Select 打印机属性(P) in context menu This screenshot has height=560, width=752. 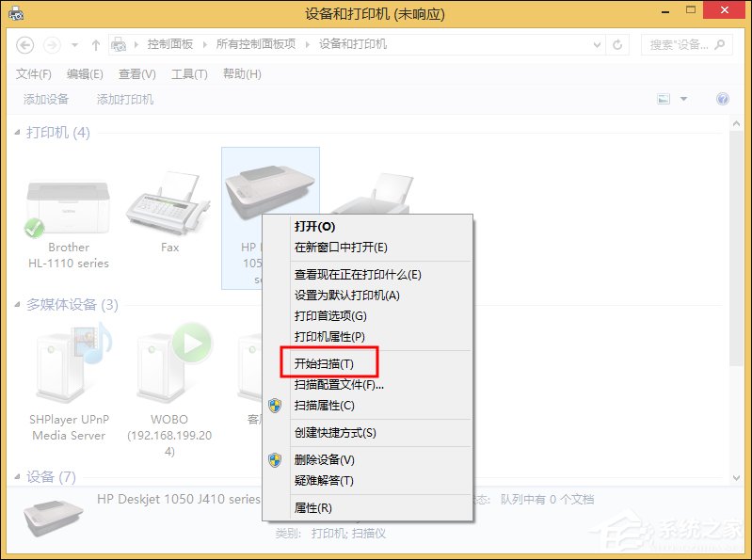coord(329,336)
